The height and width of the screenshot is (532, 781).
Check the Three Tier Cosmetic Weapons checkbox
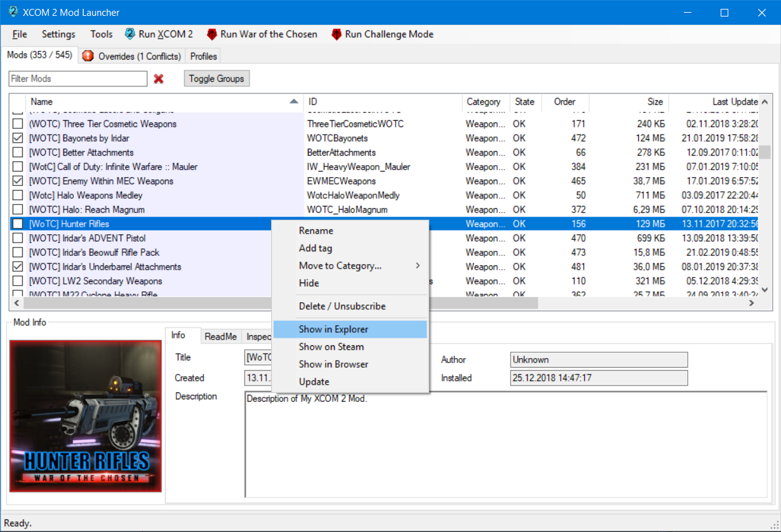tap(18, 124)
